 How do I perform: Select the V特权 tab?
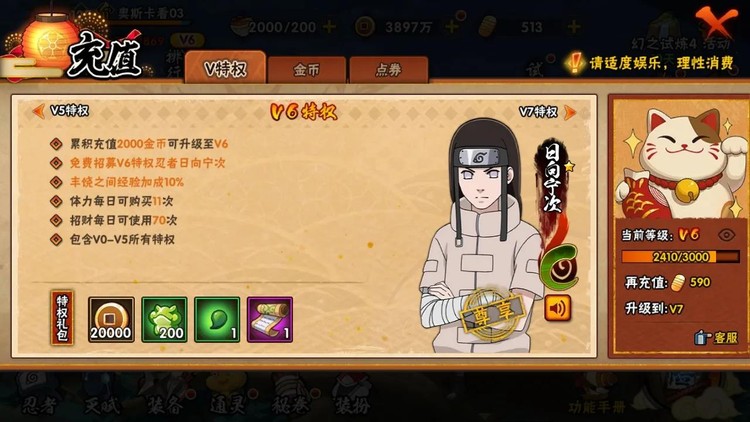point(225,68)
